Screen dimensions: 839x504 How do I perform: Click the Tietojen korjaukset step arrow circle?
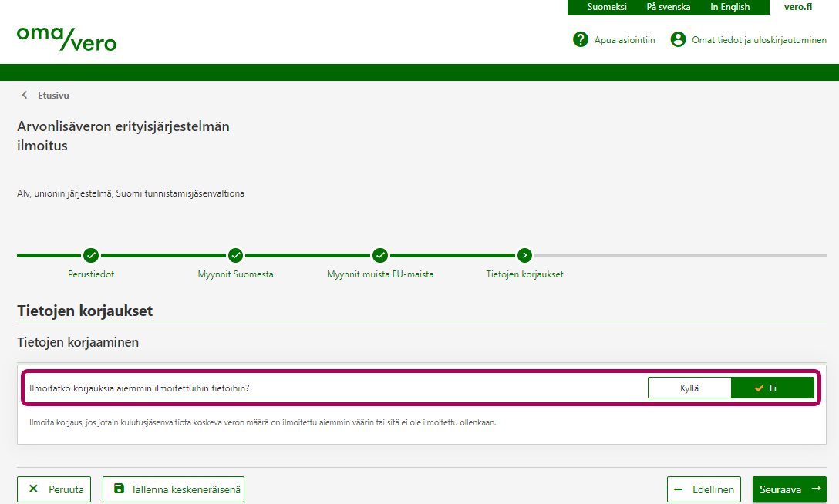(x=524, y=255)
